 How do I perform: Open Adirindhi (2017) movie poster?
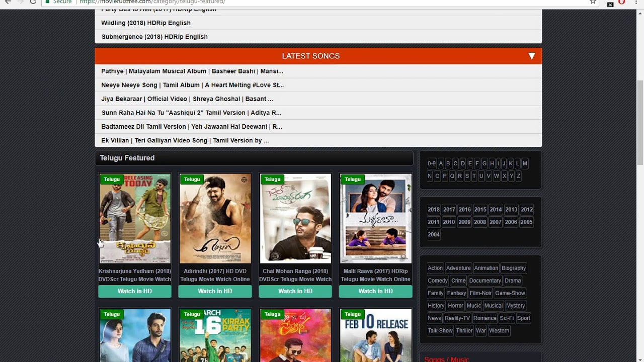click(x=215, y=219)
